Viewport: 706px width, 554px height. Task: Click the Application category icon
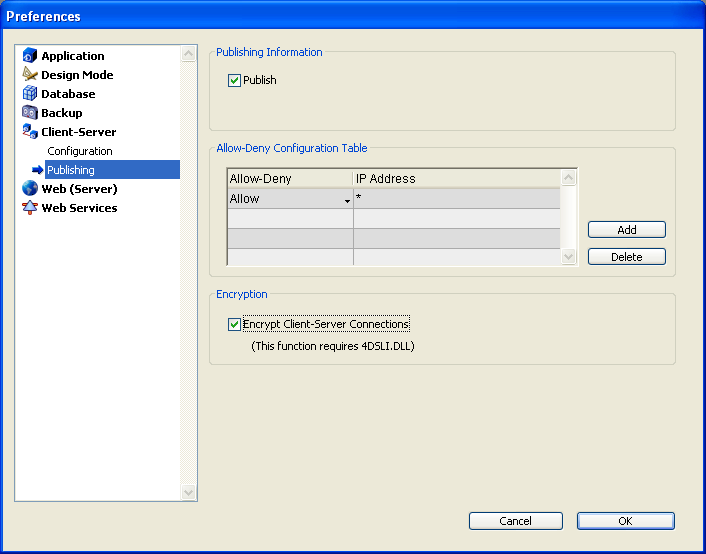(x=30, y=56)
